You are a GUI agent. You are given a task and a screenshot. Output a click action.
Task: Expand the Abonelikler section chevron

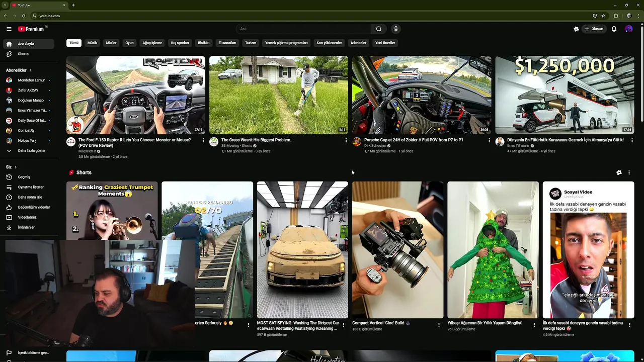[30, 70]
